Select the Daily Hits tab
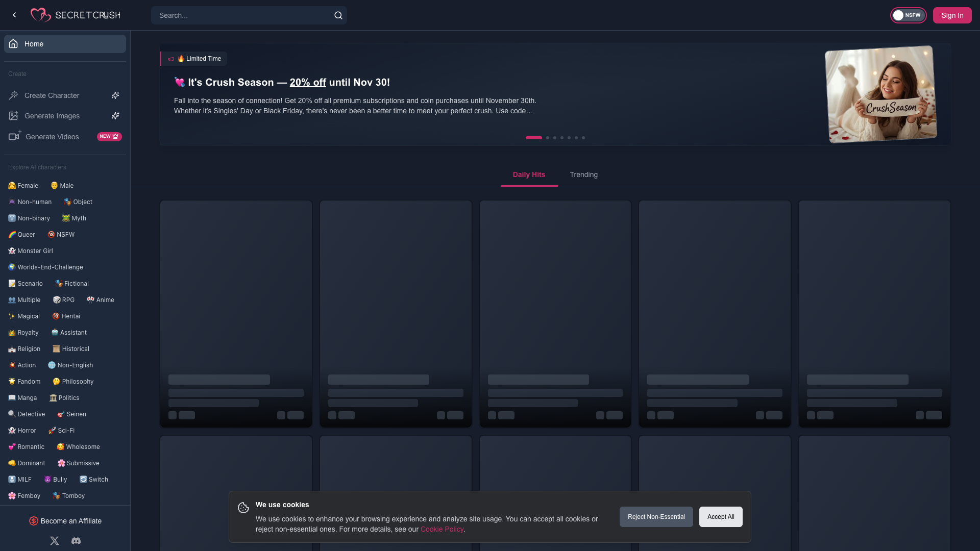This screenshot has width=980, height=551. [529, 174]
